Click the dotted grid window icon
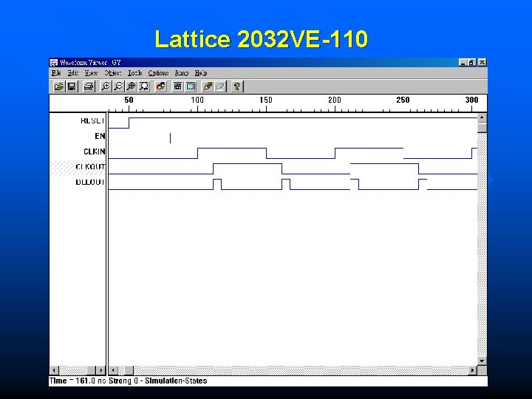Viewport: 532px width, 399px height. click(x=178, y=86)
